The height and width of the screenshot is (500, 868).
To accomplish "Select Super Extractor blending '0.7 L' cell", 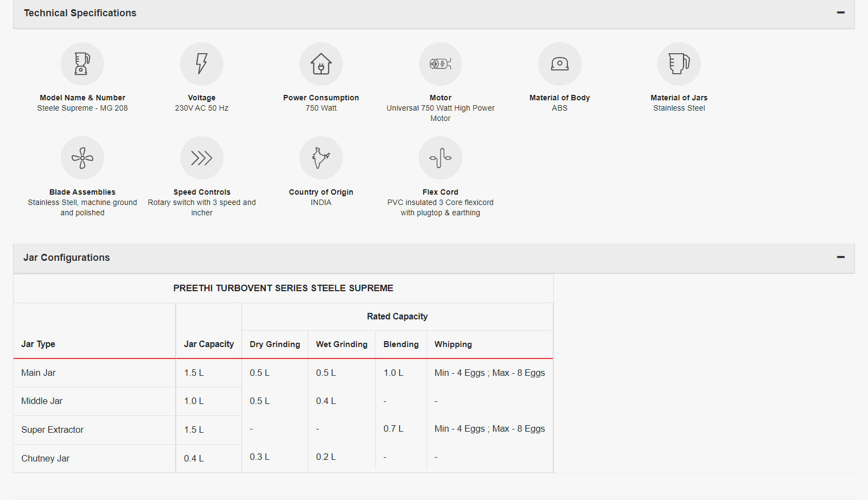I will point(393,428).
